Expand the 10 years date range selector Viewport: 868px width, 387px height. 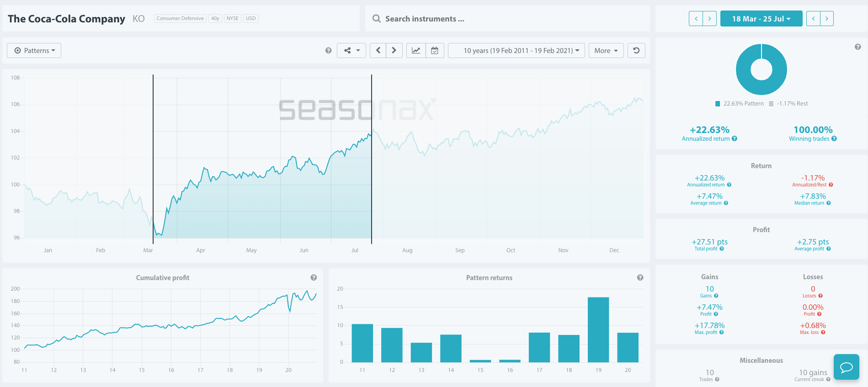click(x=517, y=51)
